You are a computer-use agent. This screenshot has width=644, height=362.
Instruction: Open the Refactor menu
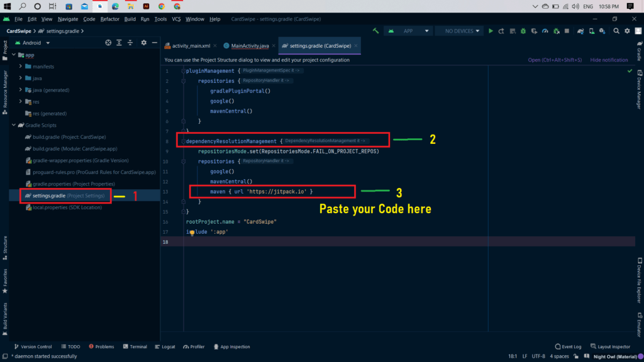point(109,19)
